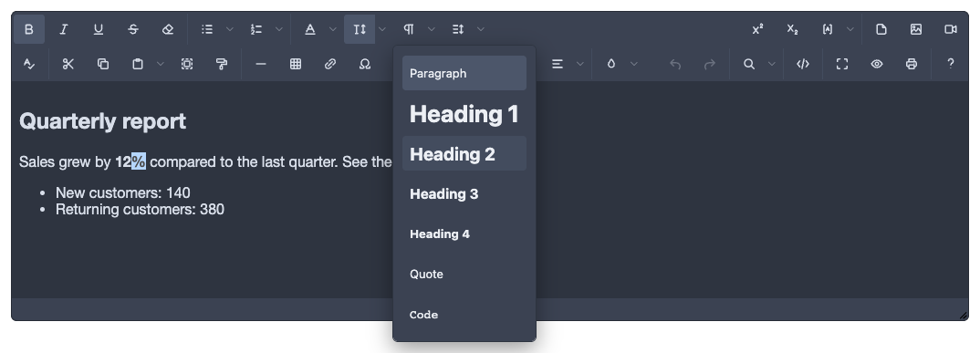Switch to source code view

(x=803, y=64)
